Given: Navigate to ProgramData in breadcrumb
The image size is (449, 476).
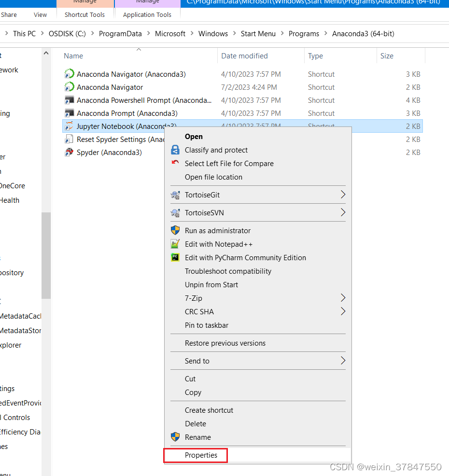Looking at the screenshot, I should 120,33.
